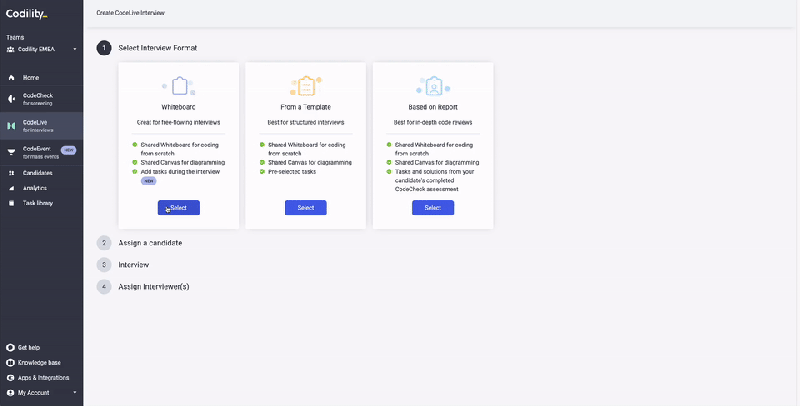Click the Task library icon
The width and height of the screenshot is (800, 406).
coord(11,203)
